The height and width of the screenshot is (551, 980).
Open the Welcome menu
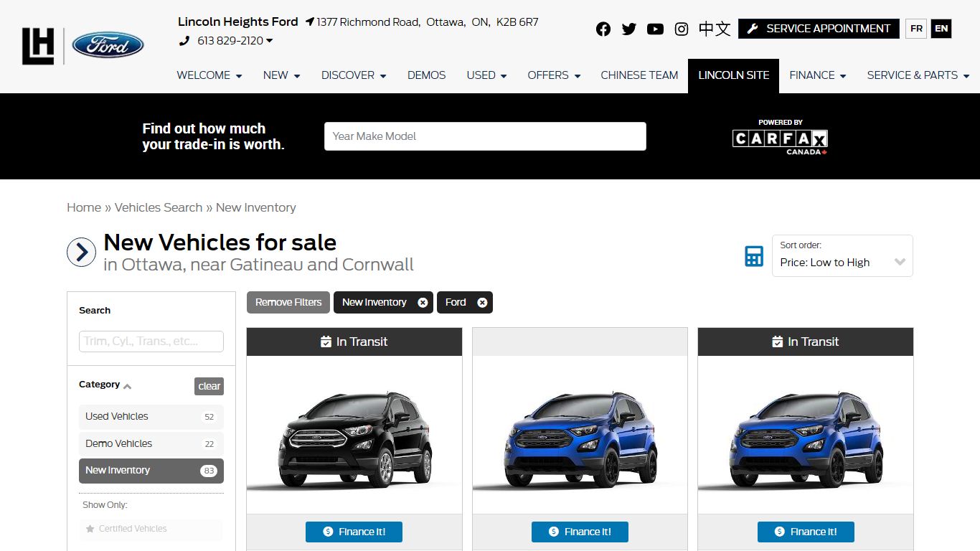pos(209,75)
